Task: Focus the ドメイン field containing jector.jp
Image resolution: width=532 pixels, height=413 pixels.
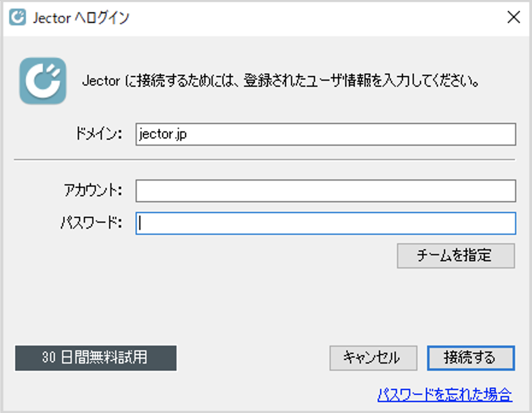Action: click(326, 134)
